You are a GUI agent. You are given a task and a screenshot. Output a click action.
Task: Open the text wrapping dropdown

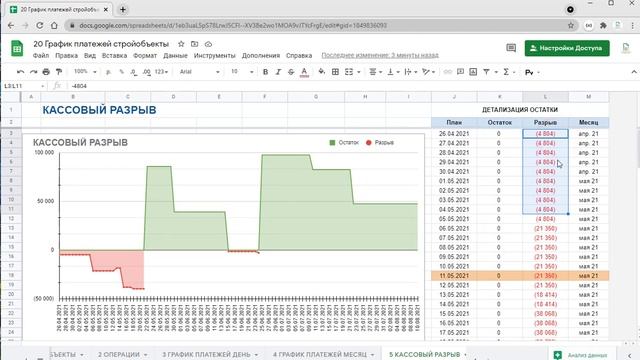click(x=410, y=72)
